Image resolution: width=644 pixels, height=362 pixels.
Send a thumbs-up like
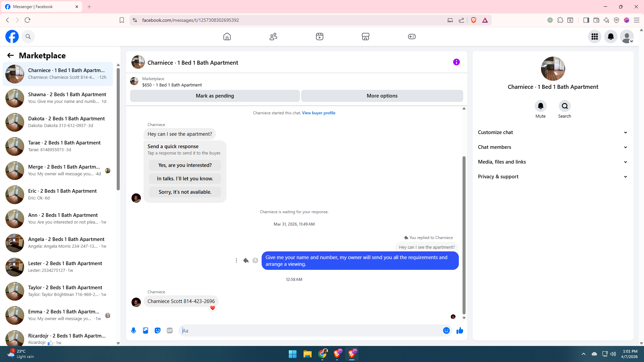coord(460,330)
